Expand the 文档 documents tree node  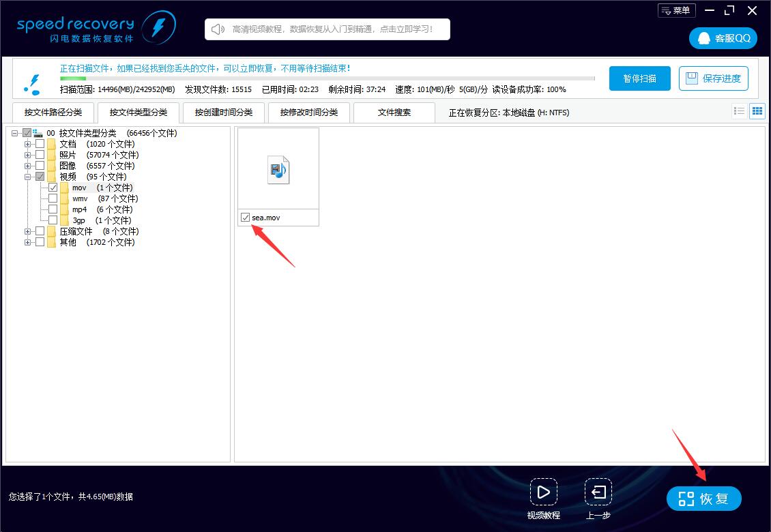pos(27,144)
